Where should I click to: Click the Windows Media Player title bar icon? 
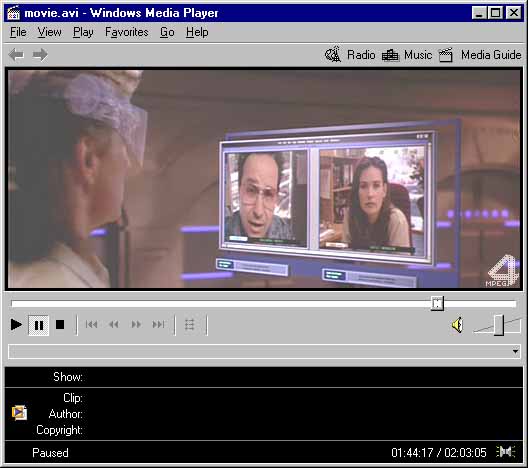point(13,13)
